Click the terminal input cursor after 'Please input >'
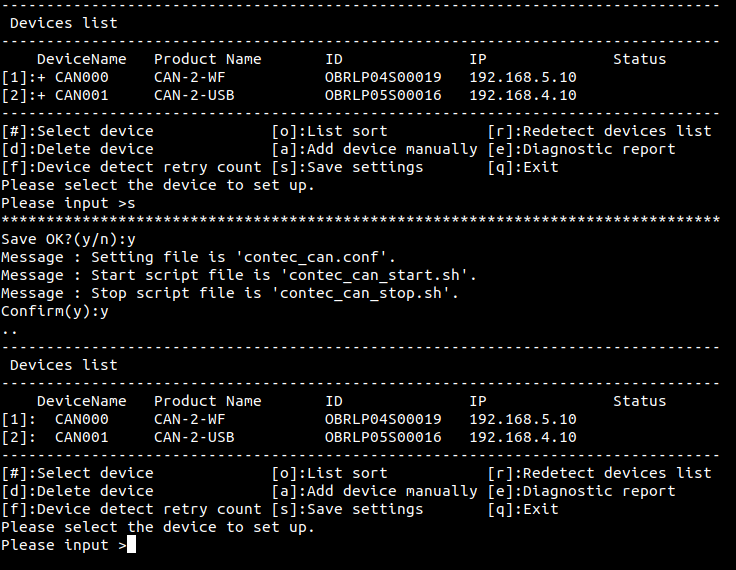This screenshot has width=736, height=570. tap(131, 545)
